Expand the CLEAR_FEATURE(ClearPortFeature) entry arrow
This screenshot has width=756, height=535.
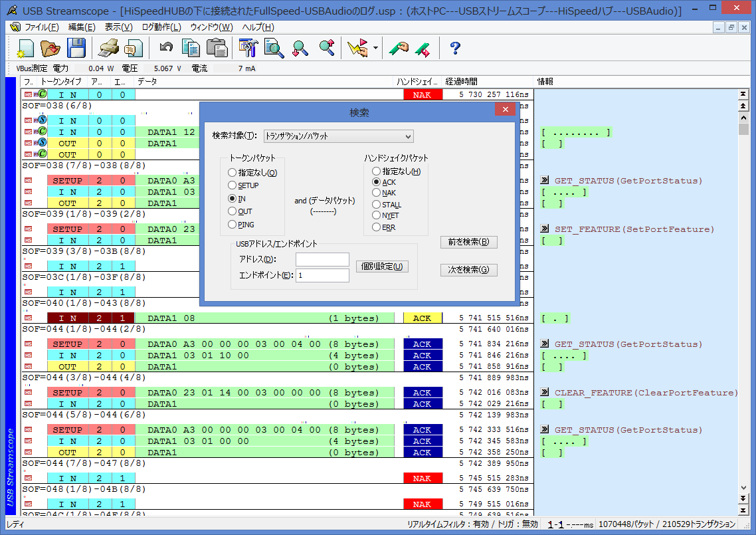(x=545, y=392)
